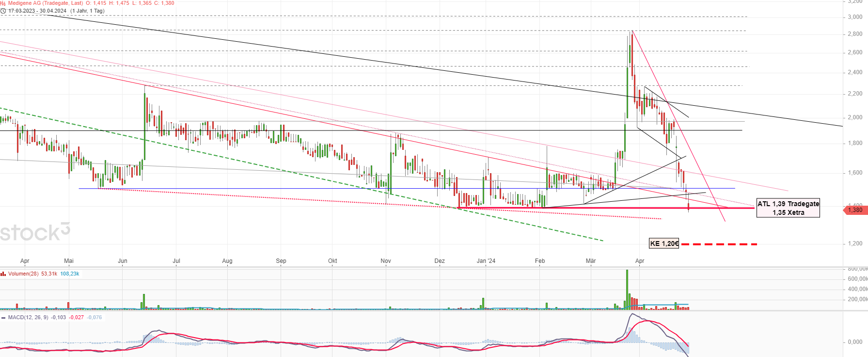Click the Mär label on the time axis
The height and width of the screenshot is (357, 868).
[x=591, y=261]
